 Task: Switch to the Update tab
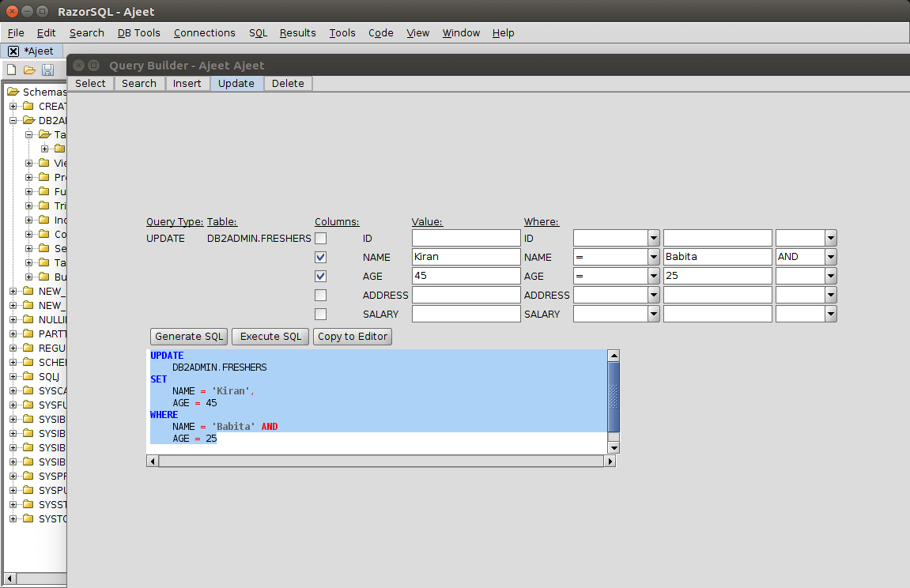point(236,84)
